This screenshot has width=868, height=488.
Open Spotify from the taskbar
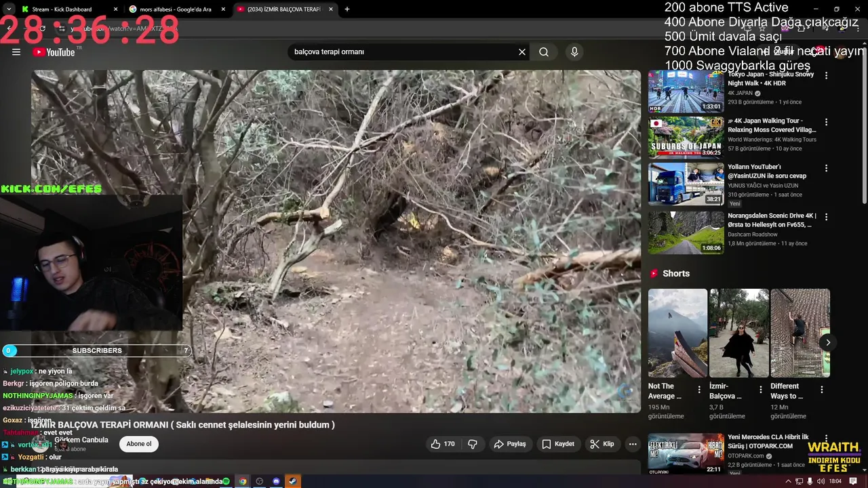pos(226,481)
